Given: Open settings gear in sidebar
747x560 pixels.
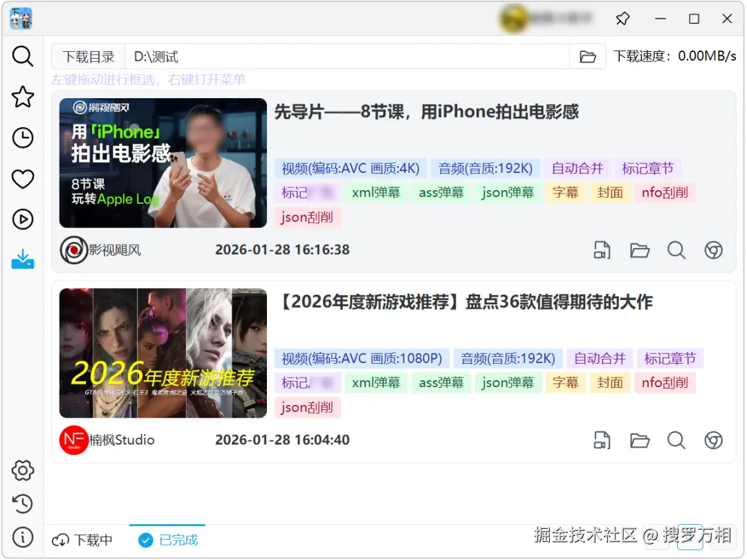Looking at the screenshot, I should (x=22, y=471).
